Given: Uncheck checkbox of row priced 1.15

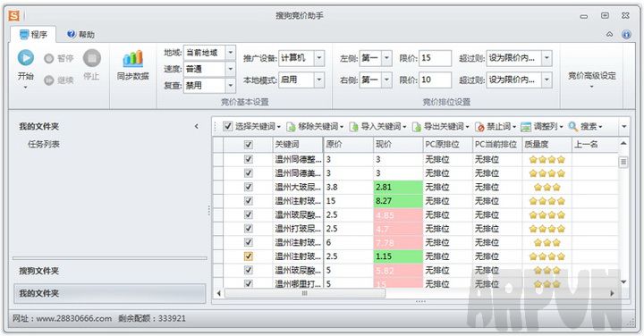Looking at the screenshot, I should 249,256.
